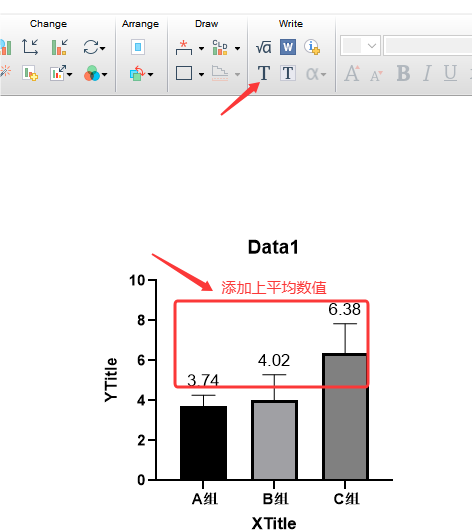Screen dimensions: 472x532
Task: Click the resize graph icon
Action: click(x=58, y=73)
